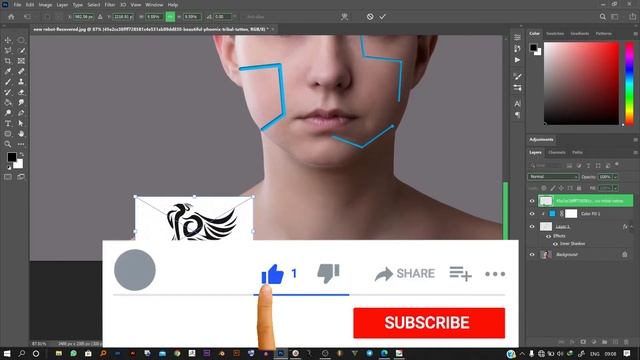Pick a color in the red color field
640x360 pixels.
point(582,83)
